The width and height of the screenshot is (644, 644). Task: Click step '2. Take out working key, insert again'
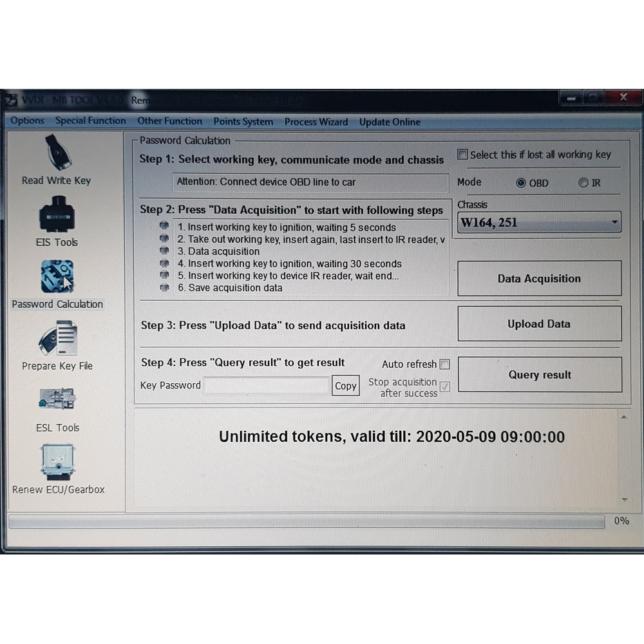[311, 240]
